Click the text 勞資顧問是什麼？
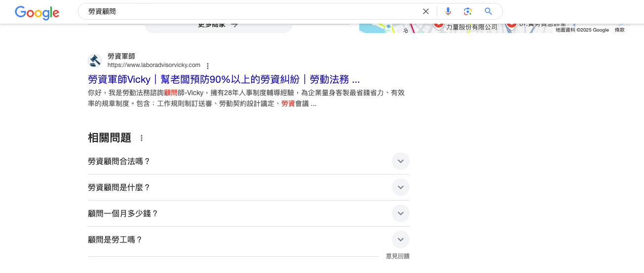 coord(119,187)
